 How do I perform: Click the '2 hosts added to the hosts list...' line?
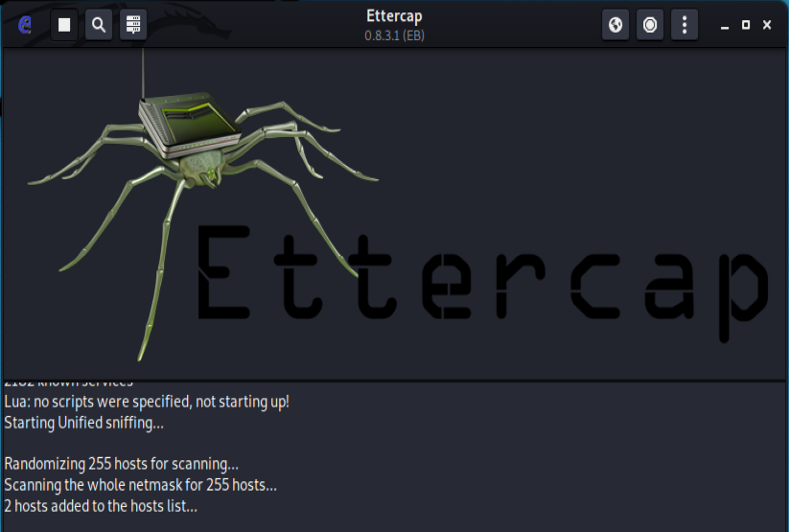(x=101, y=506)
